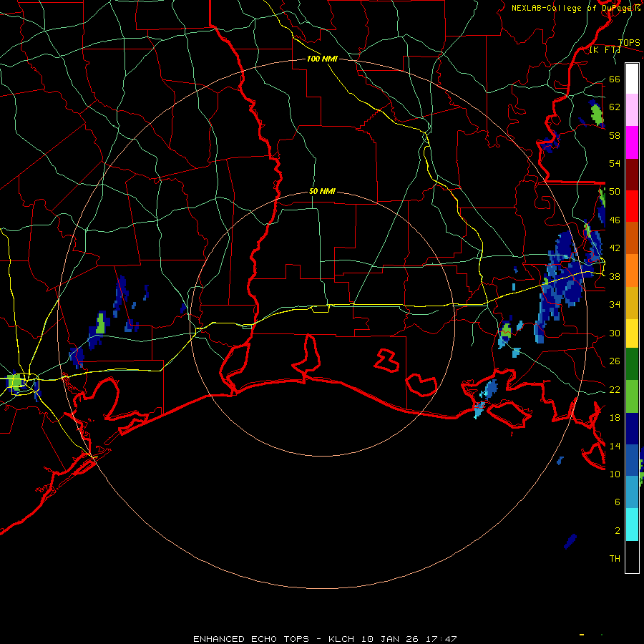
Task: Click the "K FT" units label
Action: [x=605, y=50]
